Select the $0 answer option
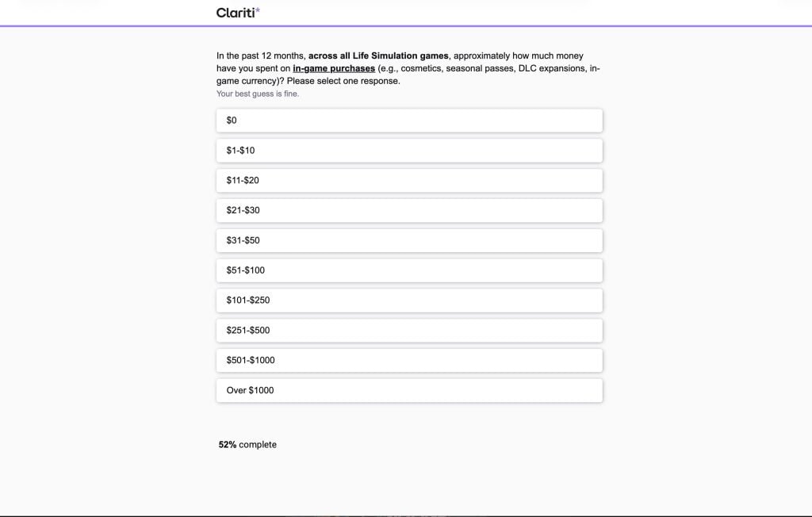The height and width of the screenshot is (517, 812). tap(408, 120)
